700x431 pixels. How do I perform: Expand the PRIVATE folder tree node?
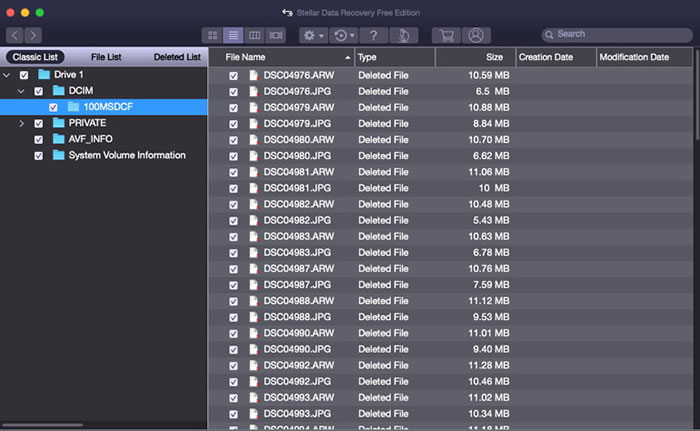22,123
